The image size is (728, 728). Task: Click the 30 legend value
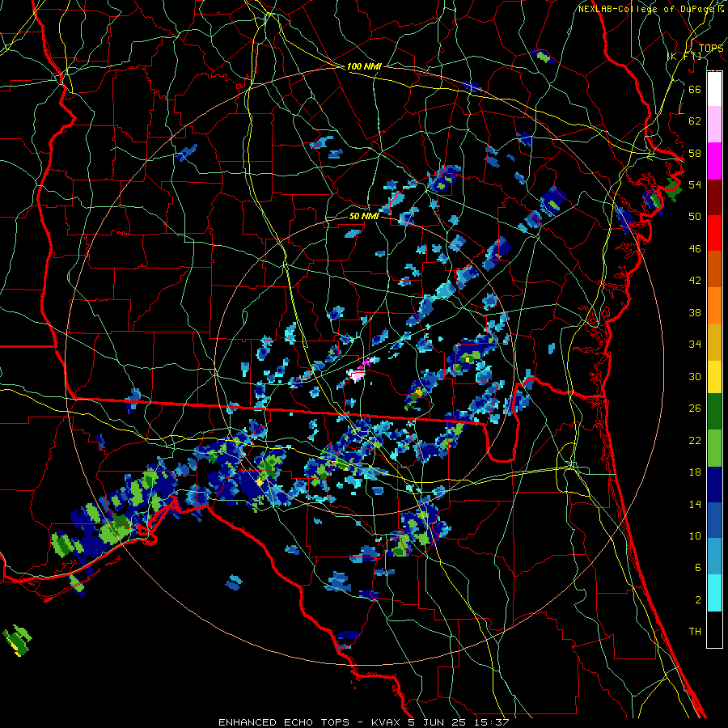(x=695, y=376)
